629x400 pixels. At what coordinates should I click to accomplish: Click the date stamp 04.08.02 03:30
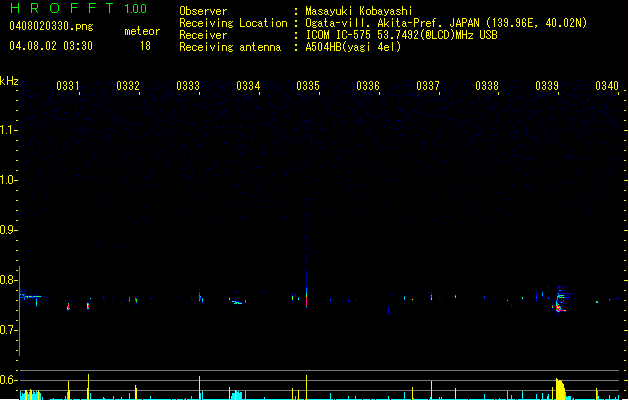pyautogui.click(x=51, y=46)
